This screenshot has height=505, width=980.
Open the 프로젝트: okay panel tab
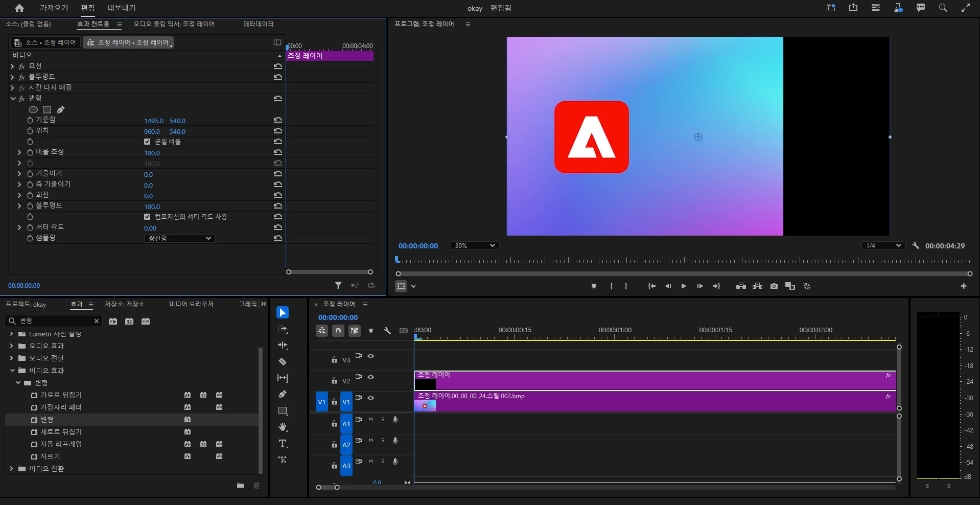pyautogui.click(x=26, y=304)
